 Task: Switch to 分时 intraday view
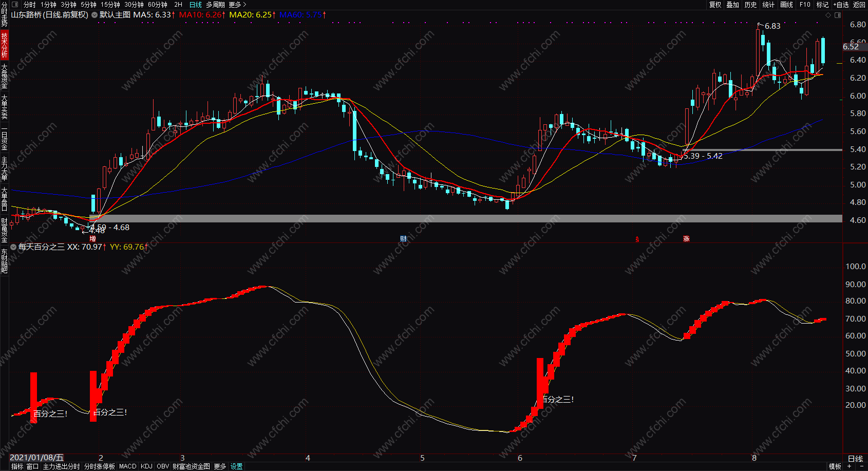point(30,5)
